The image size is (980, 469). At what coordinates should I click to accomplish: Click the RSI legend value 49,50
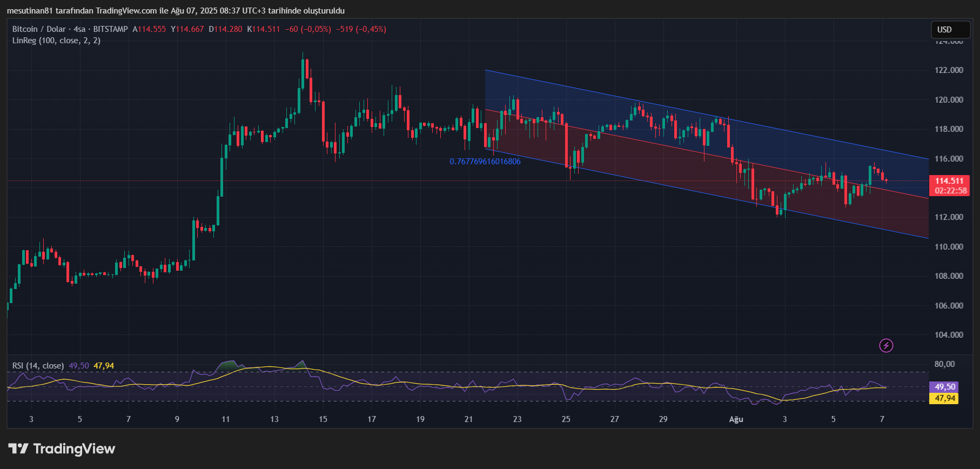click(x=79, y=366)
